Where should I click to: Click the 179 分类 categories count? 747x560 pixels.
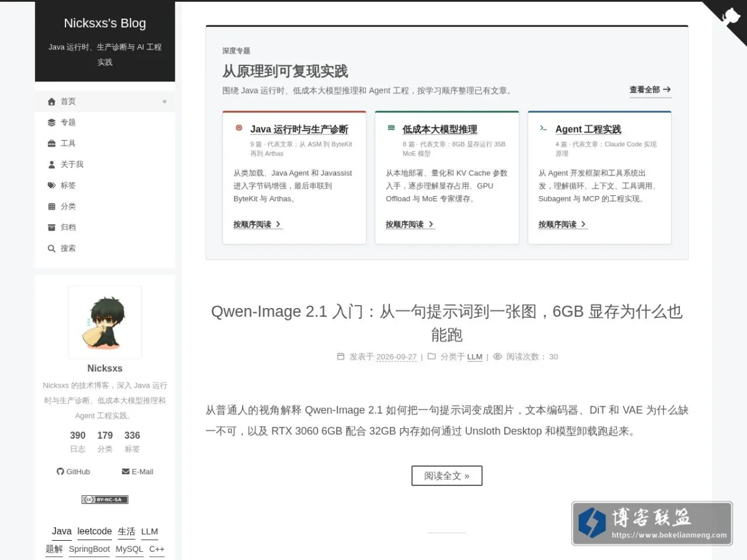(x=105, y=441)
